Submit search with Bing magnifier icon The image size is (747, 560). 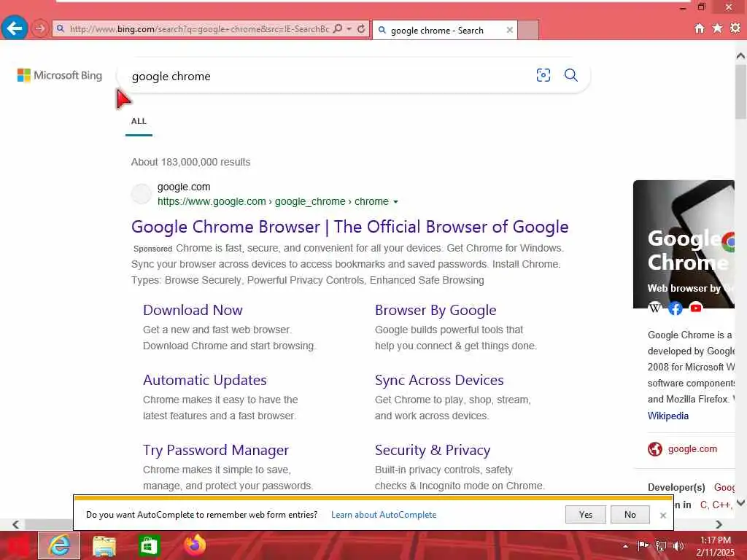click(x=570, y=75)
